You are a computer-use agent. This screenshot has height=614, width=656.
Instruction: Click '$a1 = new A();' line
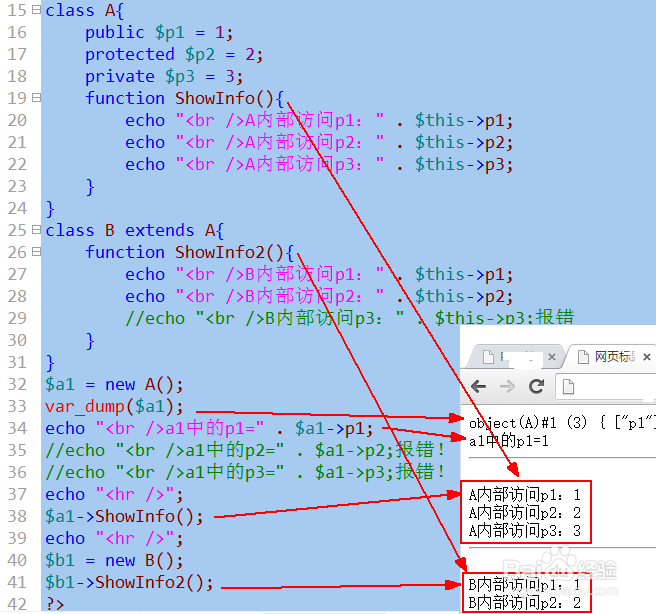click(114, 384)
